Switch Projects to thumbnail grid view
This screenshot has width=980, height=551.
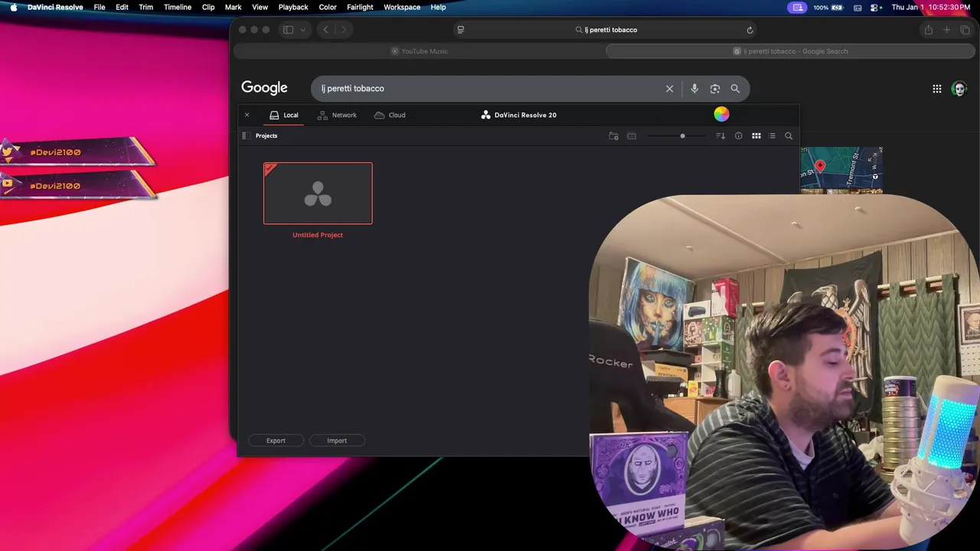[756, 135]
